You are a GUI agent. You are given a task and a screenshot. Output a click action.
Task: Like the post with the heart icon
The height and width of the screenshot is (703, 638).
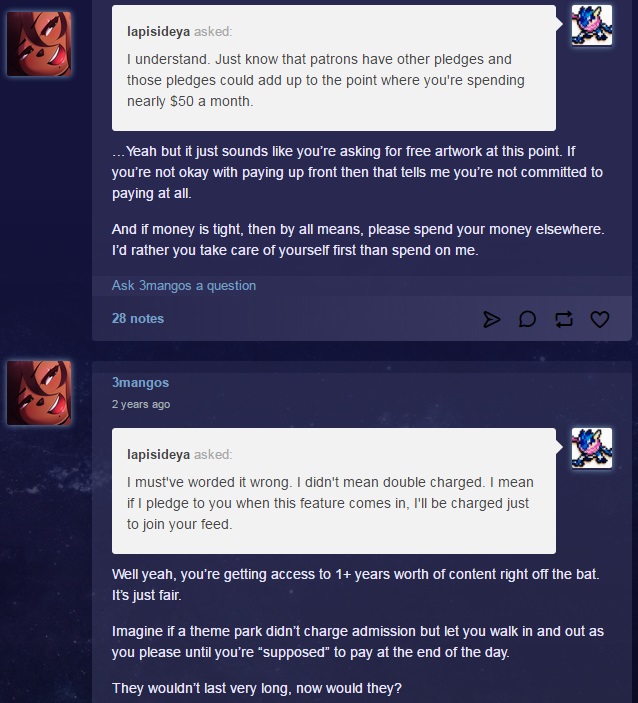[x=599, y=319]
